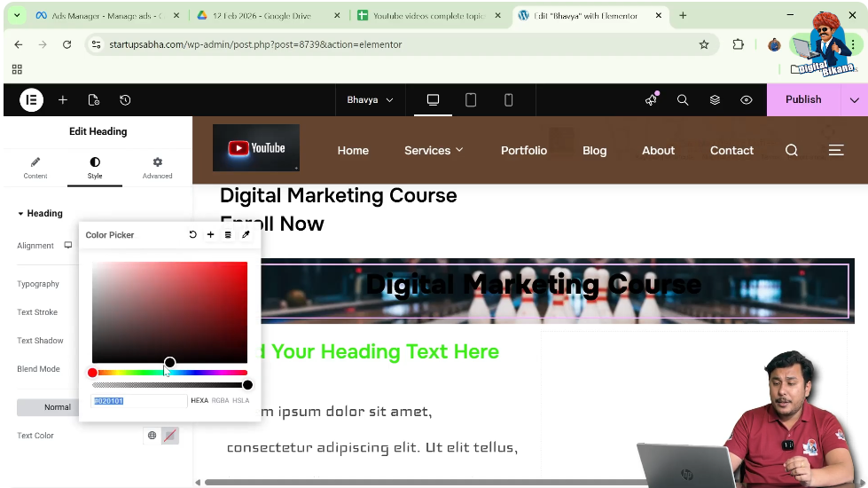This screenshot has height=488, width=868.
Task: Open the Chrome apps grid icon
Action: tap(17, 69)
